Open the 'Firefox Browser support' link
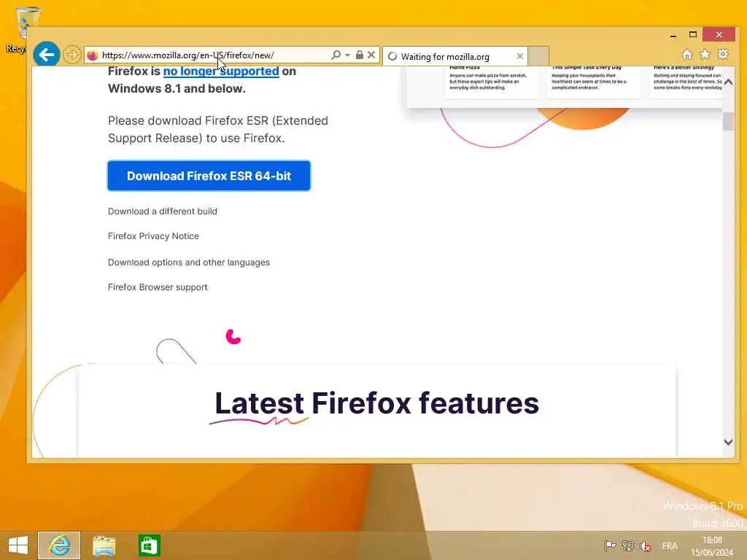747x560 pixels. point(158,287)
